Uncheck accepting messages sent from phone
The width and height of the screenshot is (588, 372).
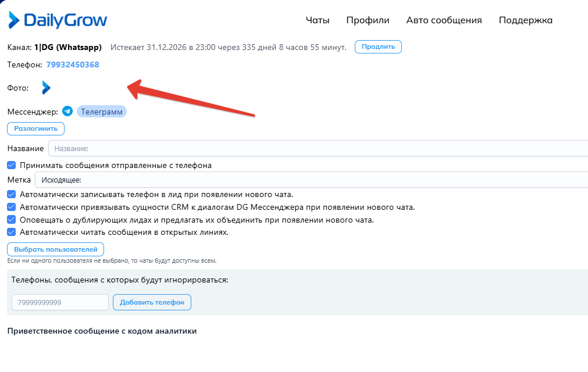(12, 165)
